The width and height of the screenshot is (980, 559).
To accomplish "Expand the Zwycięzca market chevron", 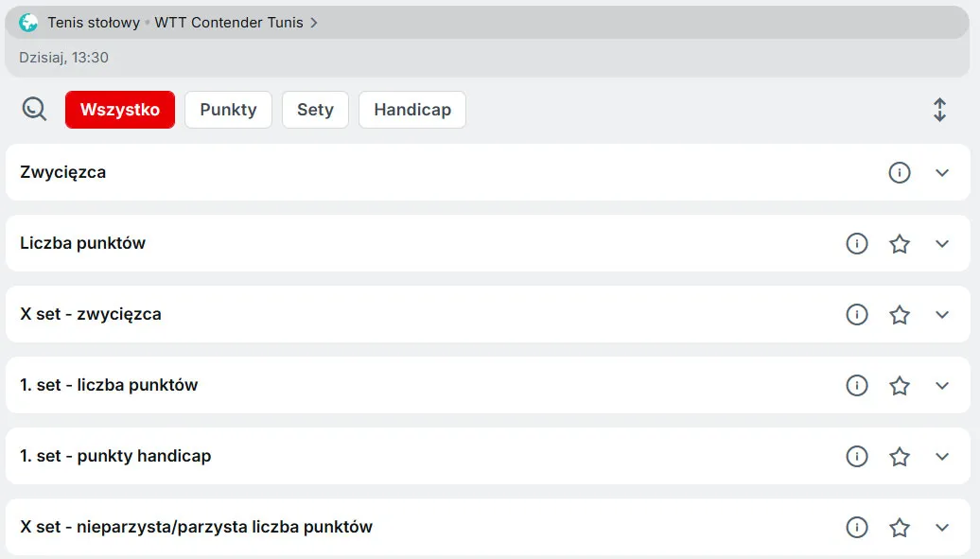I will [x=942, y=172].
